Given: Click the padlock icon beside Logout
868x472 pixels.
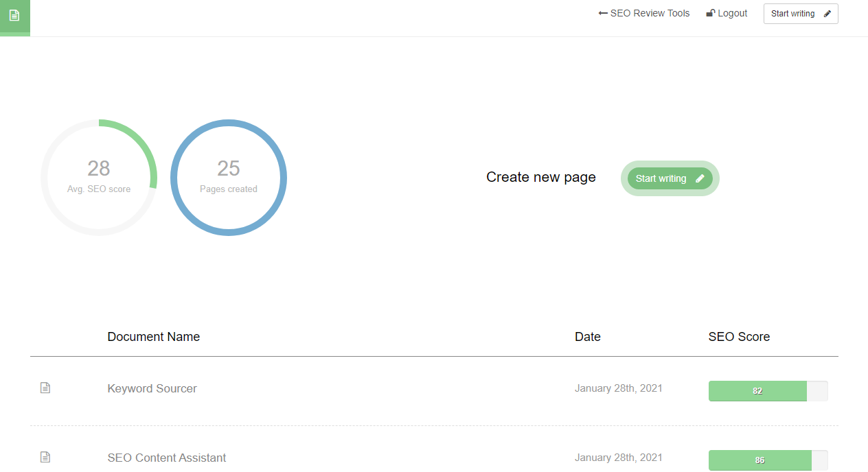Looking at the screenshot, I should (x=710, y=12).
